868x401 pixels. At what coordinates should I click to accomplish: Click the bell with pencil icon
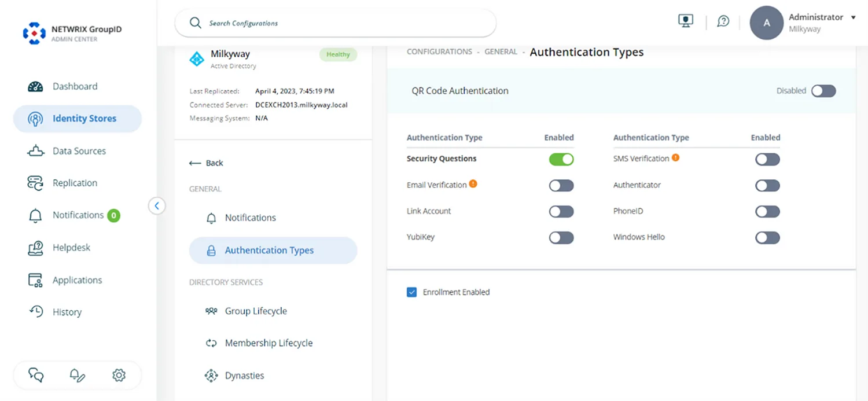click(78, 376)
